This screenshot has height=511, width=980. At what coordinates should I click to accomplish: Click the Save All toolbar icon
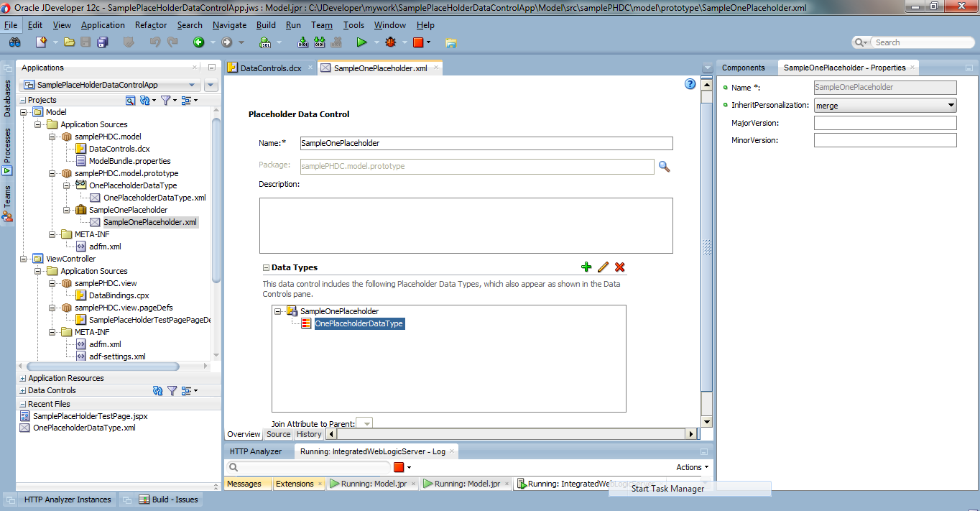(102, 42)
